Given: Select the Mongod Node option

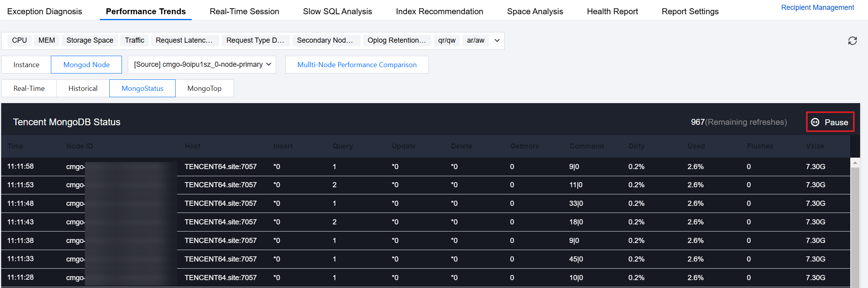Looking at the screenshot, I should (86, 65).
